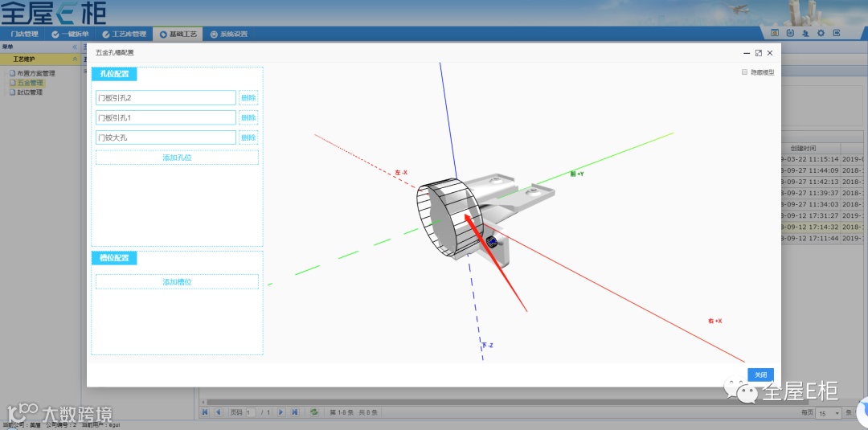Focus the 门铰大孔 input field
The height and width of the screenshot is (430, 868).
166,137
